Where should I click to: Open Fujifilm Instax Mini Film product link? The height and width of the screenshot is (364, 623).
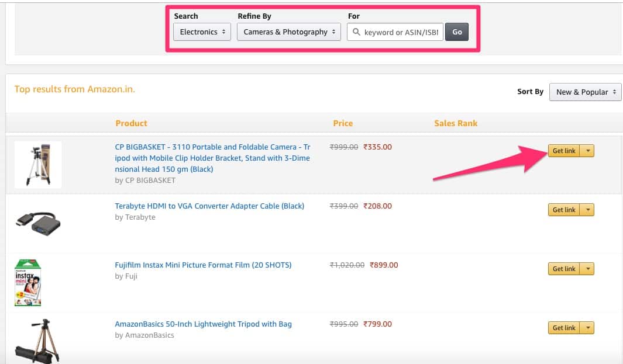pyautogui.click(x=203, y=265)
